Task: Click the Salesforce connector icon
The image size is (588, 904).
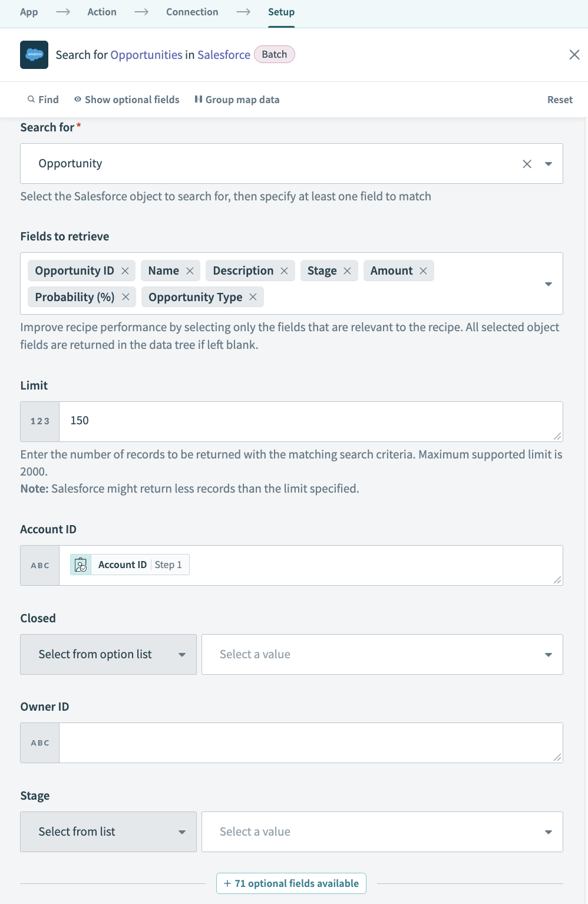Action: point(34,54)
